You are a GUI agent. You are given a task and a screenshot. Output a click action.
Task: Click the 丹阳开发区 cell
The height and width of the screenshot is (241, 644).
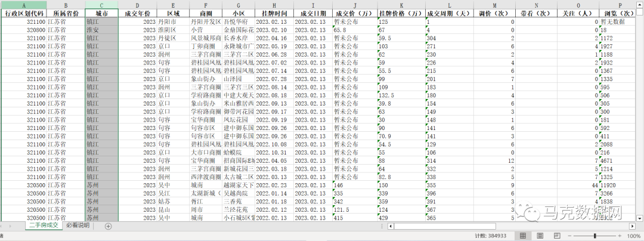(205, 21)
